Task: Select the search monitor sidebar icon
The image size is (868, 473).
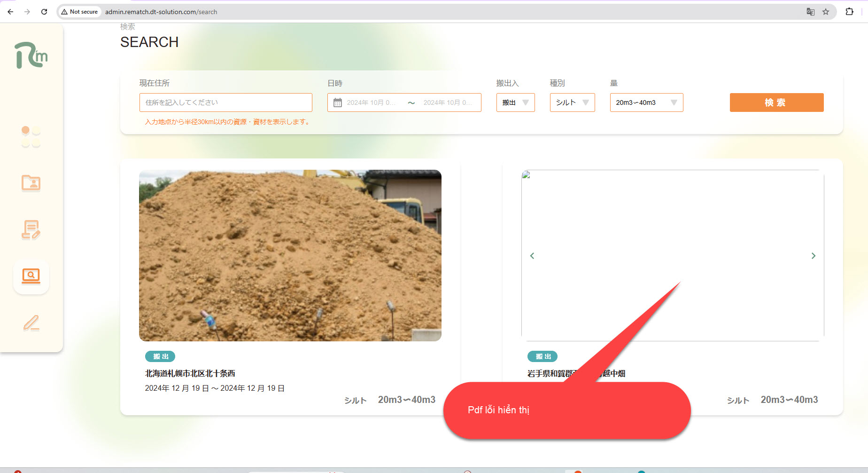Action: point(31,276)
